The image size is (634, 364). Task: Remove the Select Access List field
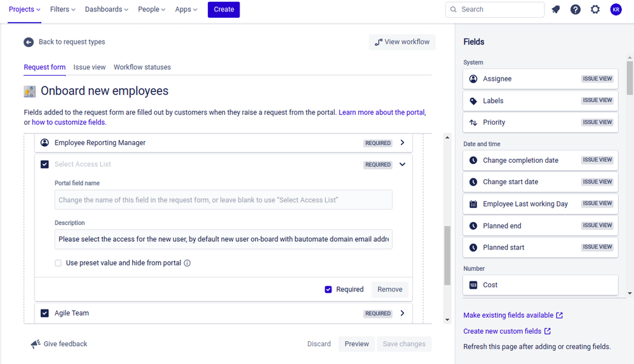coord(390,290)
